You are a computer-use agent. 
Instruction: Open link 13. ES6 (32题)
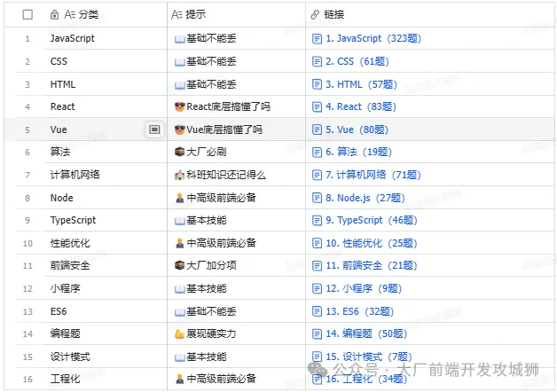[x=360, y=311]
